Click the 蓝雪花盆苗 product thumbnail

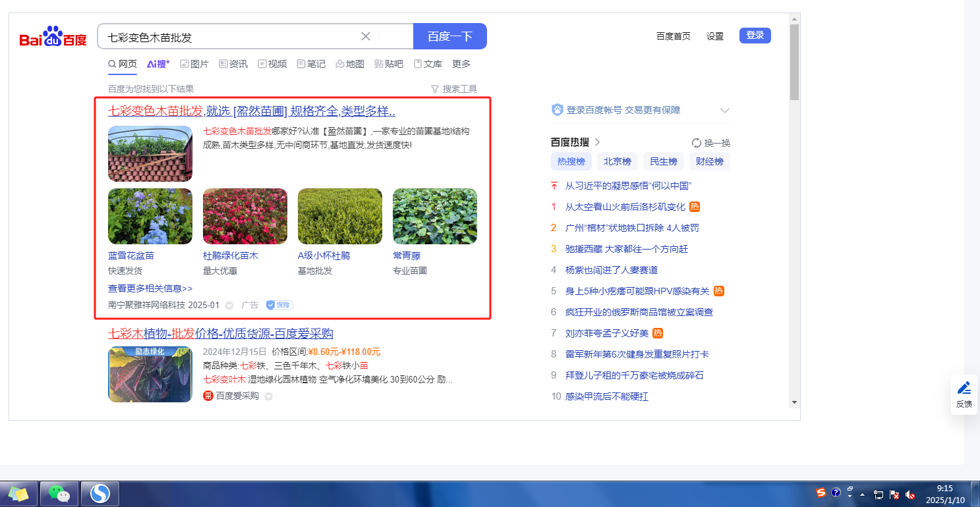click(150, 217)
